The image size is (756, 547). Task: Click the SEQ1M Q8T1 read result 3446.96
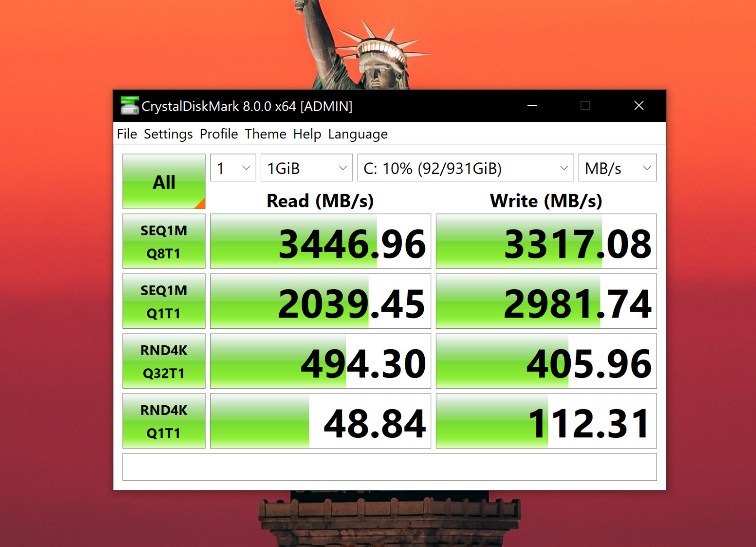pyautogui.click(x=320, y=241)
